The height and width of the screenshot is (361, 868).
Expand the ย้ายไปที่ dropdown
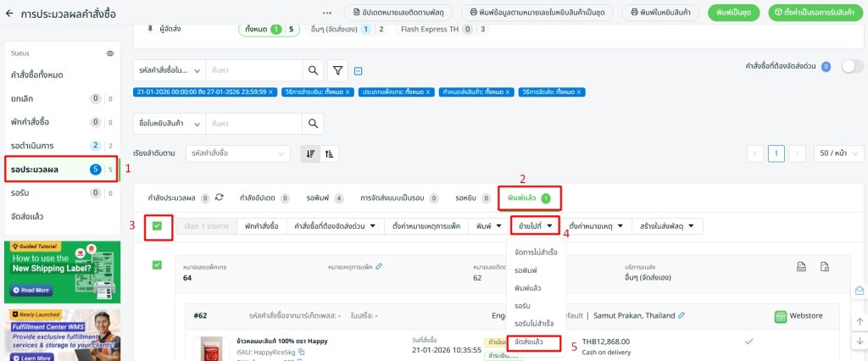[536, 226]
